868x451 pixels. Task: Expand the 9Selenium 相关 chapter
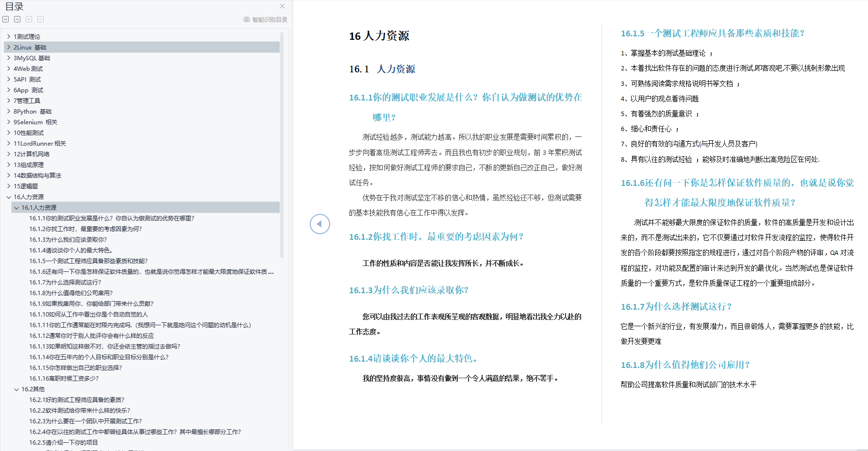coord(9,122)
